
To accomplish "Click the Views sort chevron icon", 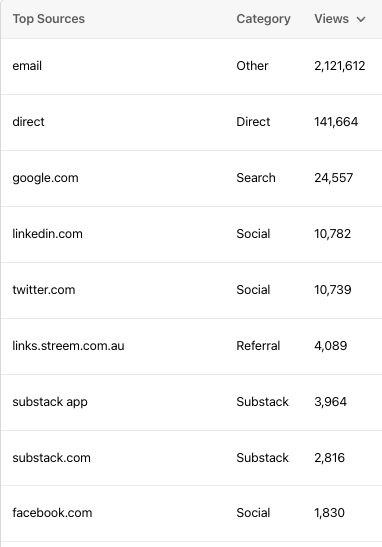I will (361, 19).
